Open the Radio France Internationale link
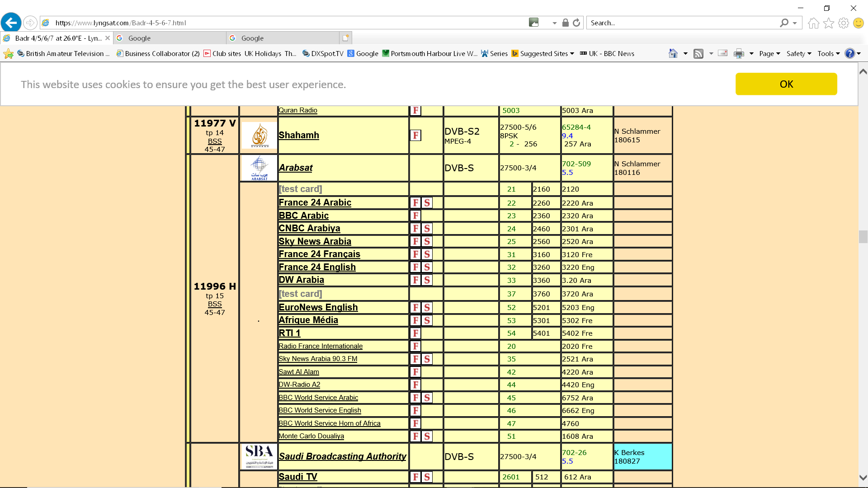Image resolution: width=868 pixels, height=488 pixels. tap(321, 346)
